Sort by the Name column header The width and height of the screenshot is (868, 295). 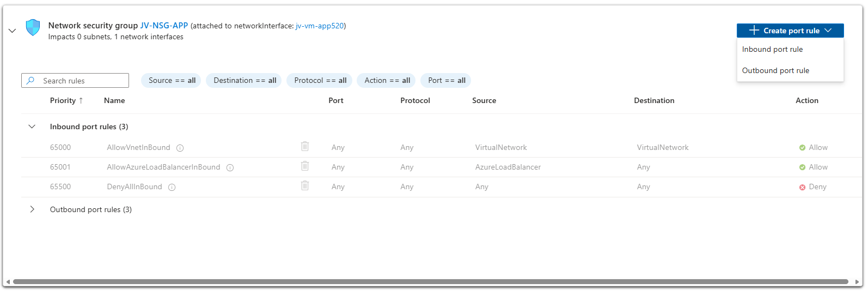114,100
